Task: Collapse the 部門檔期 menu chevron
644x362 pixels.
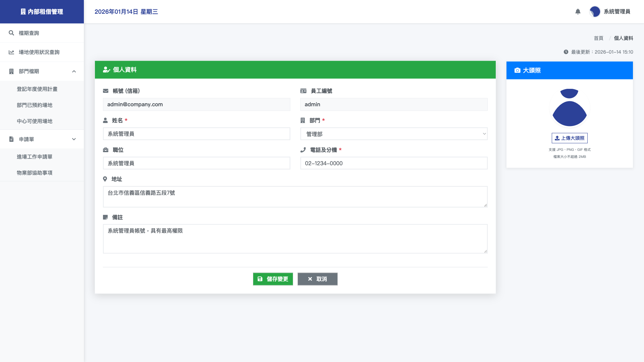Action: [74, 71]
